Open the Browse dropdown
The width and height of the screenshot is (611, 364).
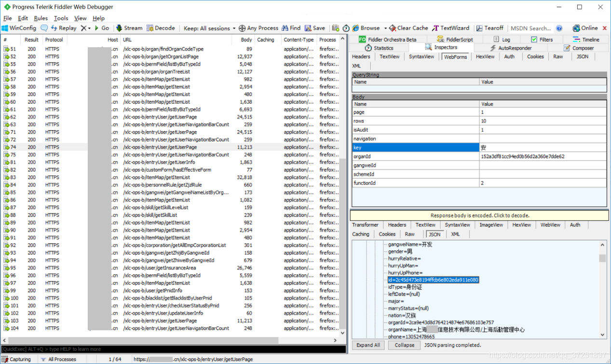point(370,28)
